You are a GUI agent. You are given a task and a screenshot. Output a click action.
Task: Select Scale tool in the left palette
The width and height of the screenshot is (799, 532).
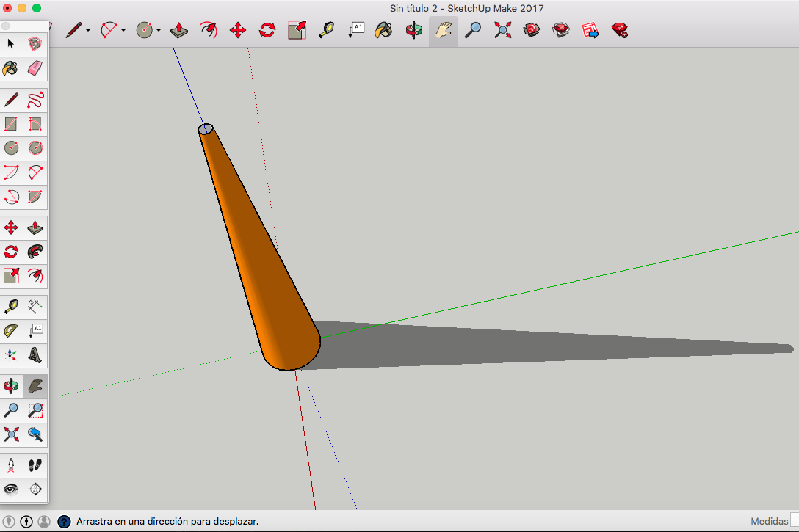click(11, 276)
